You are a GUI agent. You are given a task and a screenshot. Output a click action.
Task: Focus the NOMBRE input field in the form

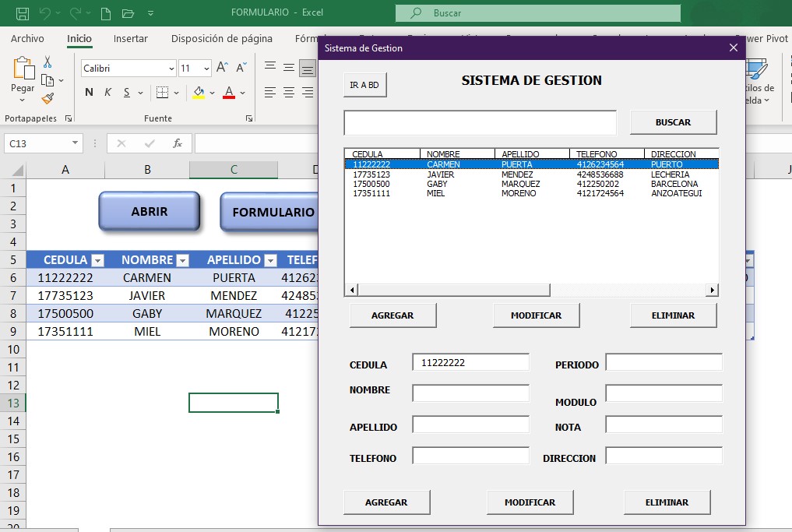point(470,393)
